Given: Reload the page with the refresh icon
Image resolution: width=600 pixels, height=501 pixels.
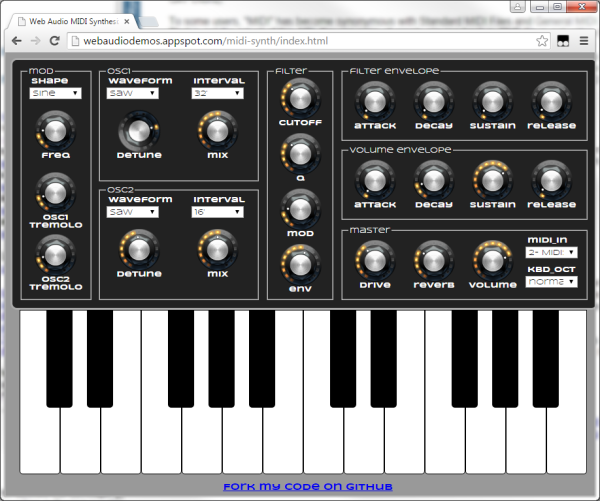Looking at the screenshot, I should (55, 41).
